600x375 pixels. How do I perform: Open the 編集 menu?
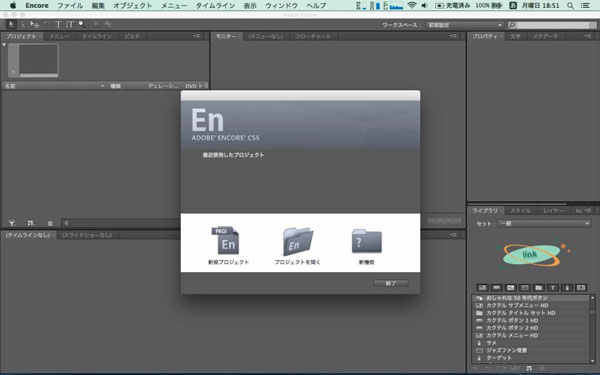[x=98, y=6]
